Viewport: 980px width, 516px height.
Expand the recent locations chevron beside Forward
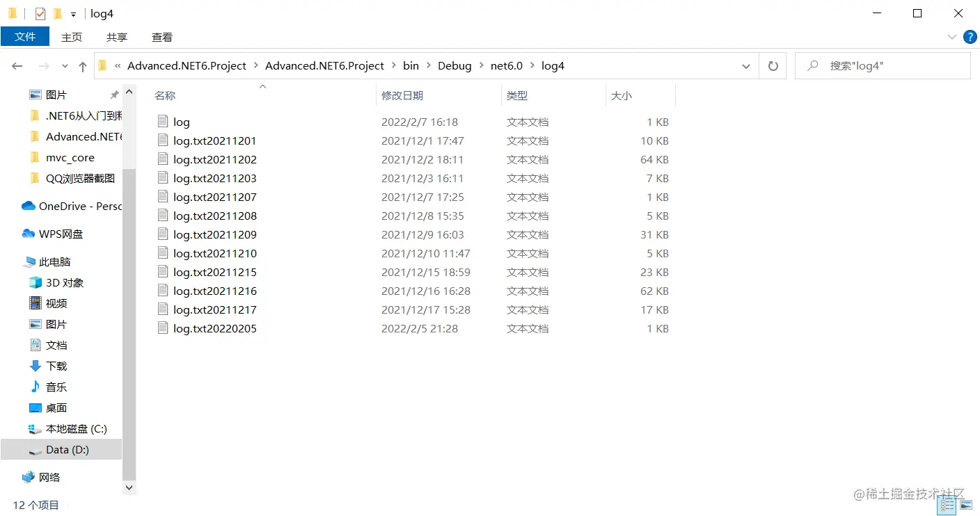coord(64,65)
